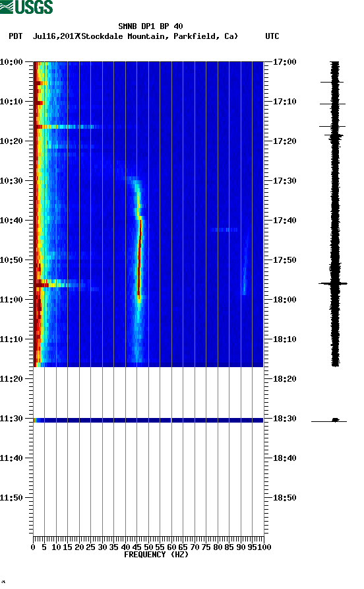Click the '18:10' UTC time label
The width and height of the screenshot is (364, 589).
[x=284, y=339]
